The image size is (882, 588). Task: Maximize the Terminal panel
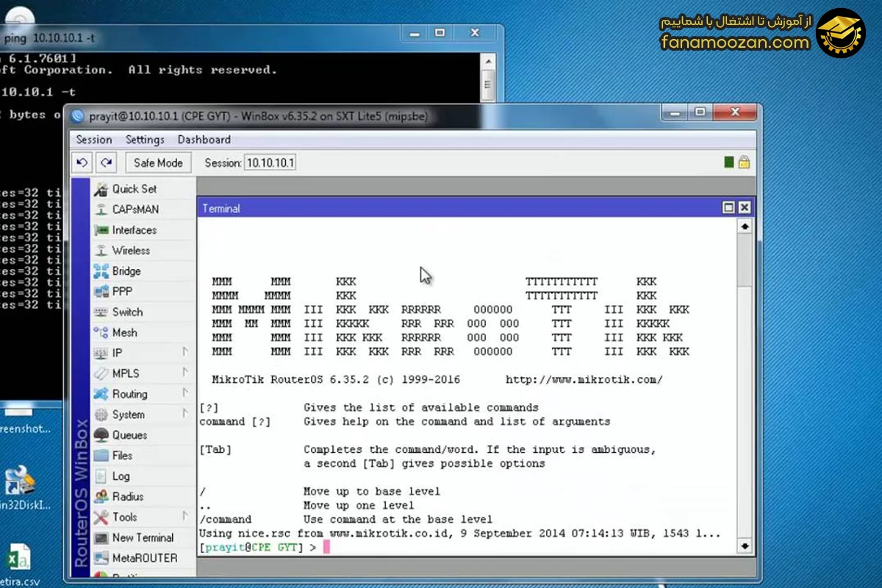729,208
